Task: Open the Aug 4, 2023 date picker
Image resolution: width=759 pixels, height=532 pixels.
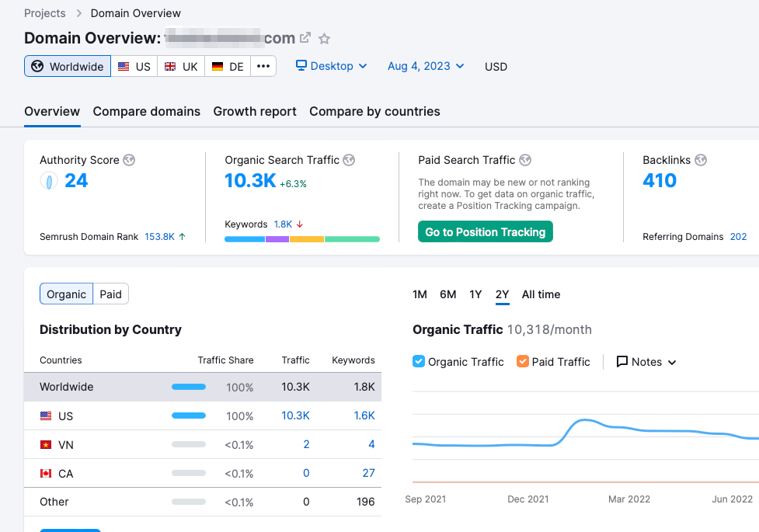Action: pos(426,66)
